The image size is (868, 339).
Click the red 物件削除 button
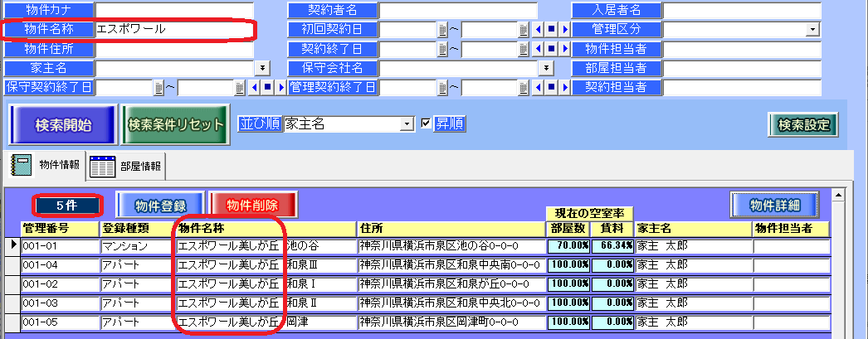click(x=252, y=204)
